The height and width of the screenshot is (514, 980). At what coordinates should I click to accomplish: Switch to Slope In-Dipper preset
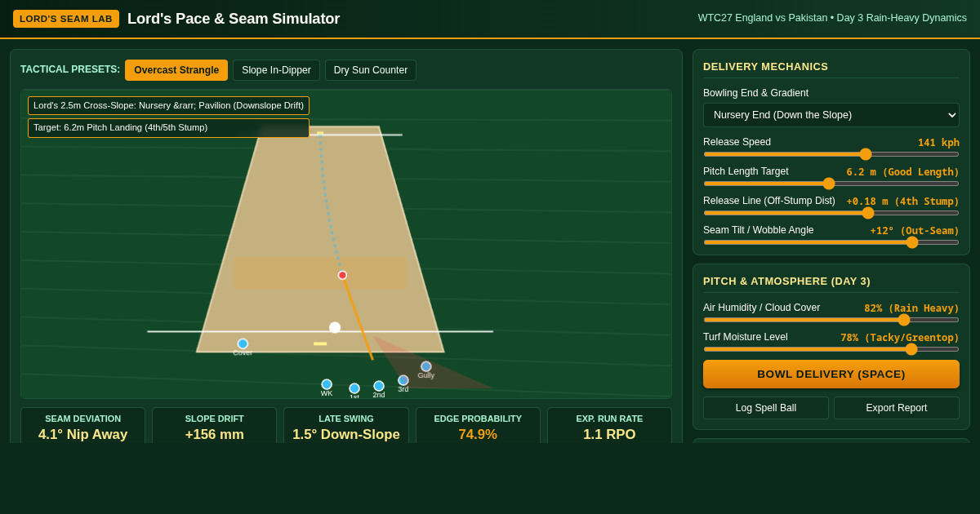(276, 70)
